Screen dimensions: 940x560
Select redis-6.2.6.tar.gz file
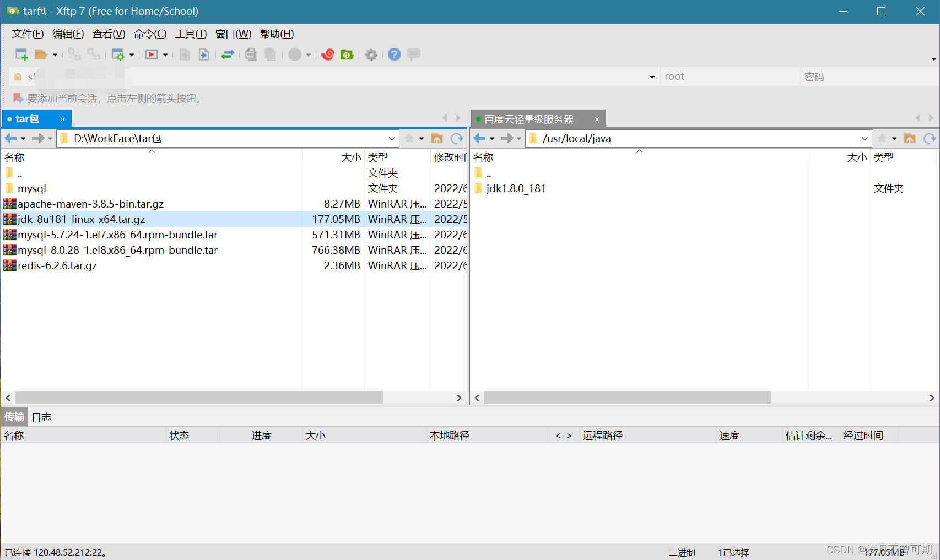[x=57, y=266]
